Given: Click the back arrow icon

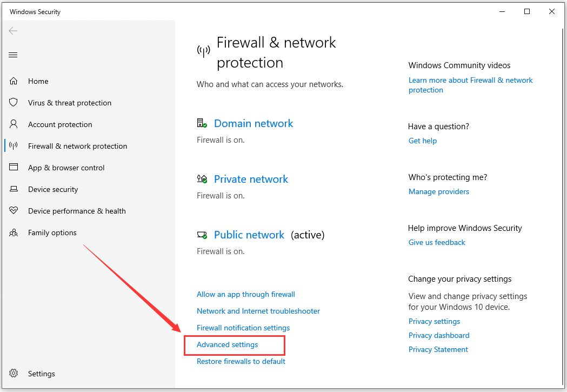Looking at the screenshot, I should [13, 31].
